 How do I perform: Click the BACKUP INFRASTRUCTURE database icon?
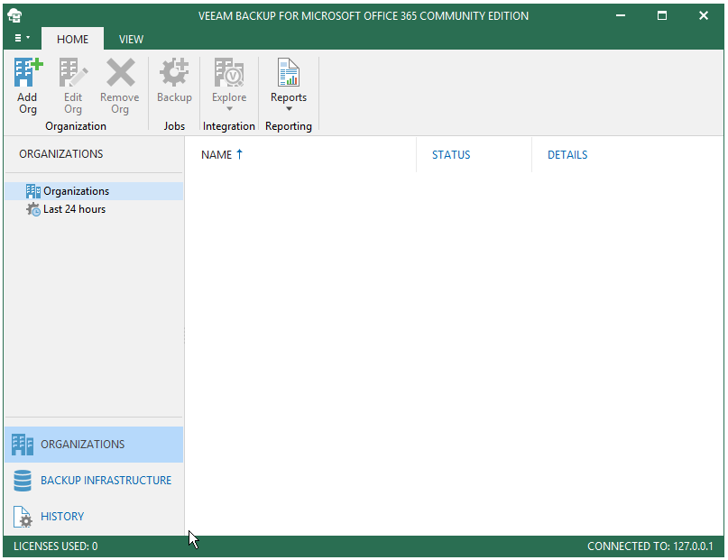click(x=23, y=481)
